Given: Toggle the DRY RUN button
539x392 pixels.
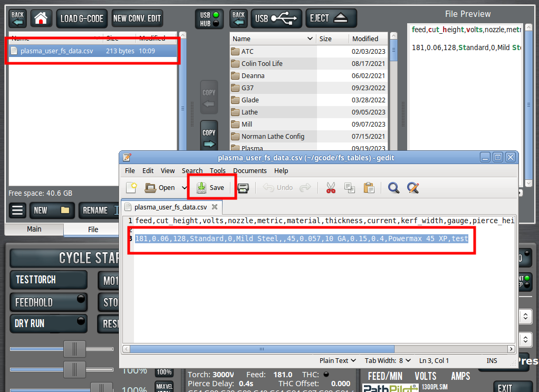Looking at the screenshot, I should pos(49,323).
